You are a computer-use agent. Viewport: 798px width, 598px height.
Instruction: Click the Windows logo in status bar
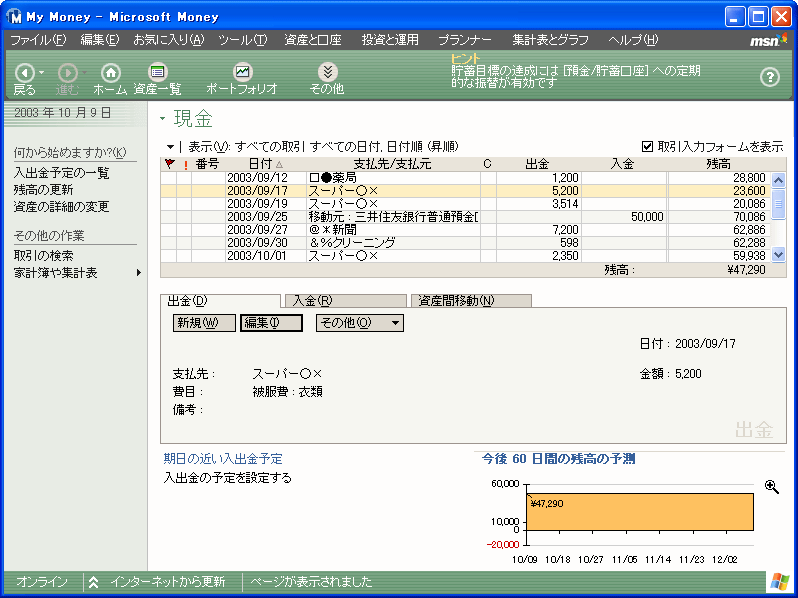(779, 582)
